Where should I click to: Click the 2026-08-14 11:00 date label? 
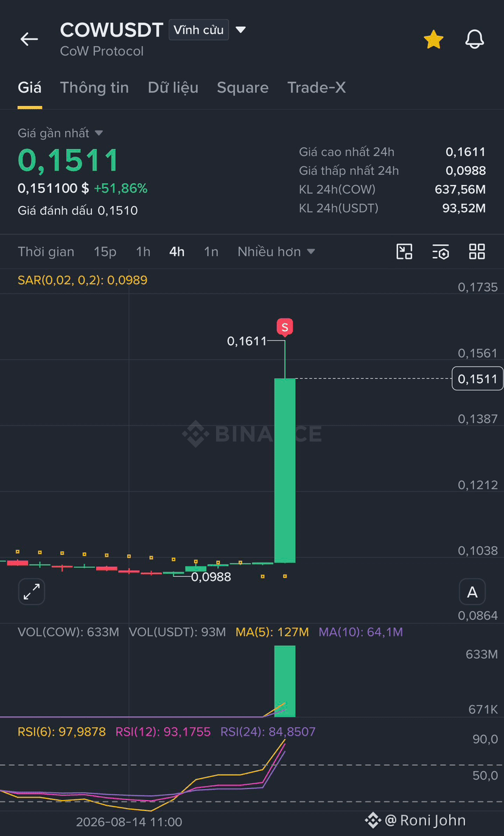click(x=129, y=822)
